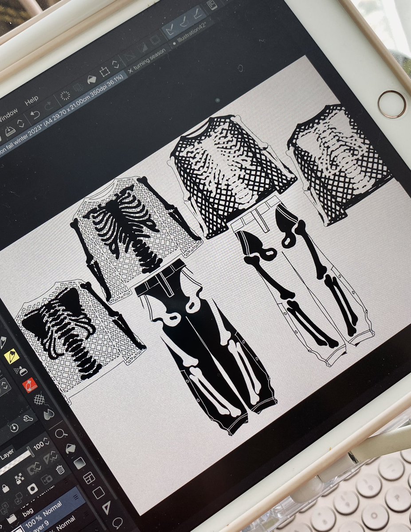Open the Help menu

point(31,100)
